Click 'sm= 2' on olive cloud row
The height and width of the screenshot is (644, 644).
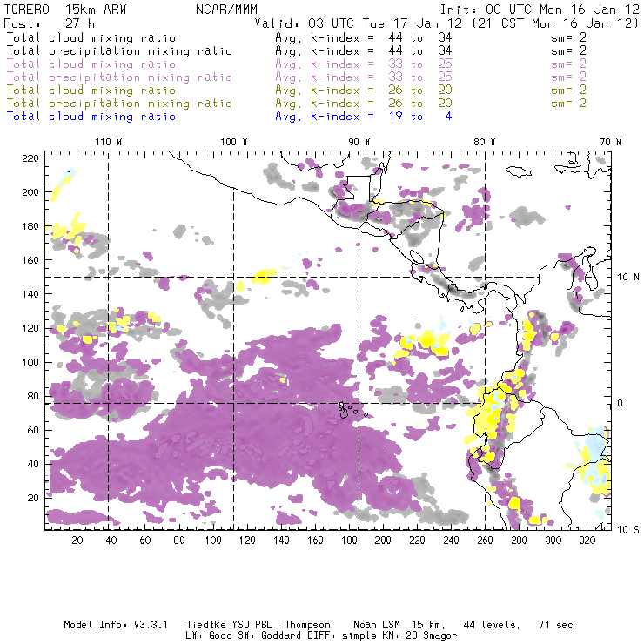(x=568, y=90)
